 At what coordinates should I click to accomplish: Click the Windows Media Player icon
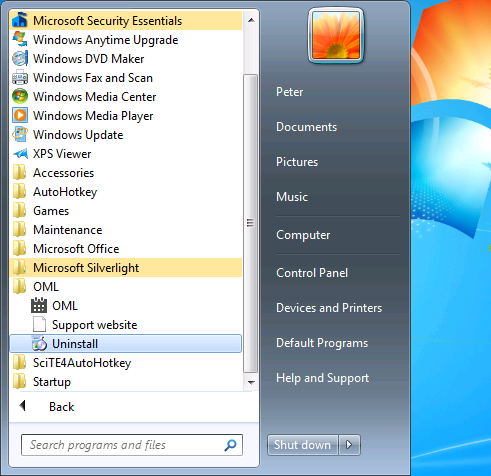[x=20, y=116]
